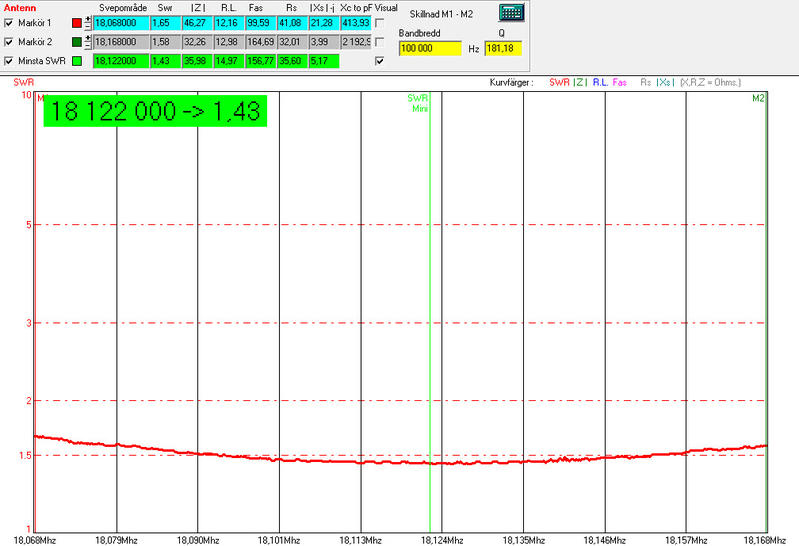Decrease Markör 1 frequency with minus stepper
Screen dimensions: 799x546
[x=89, y=26]
